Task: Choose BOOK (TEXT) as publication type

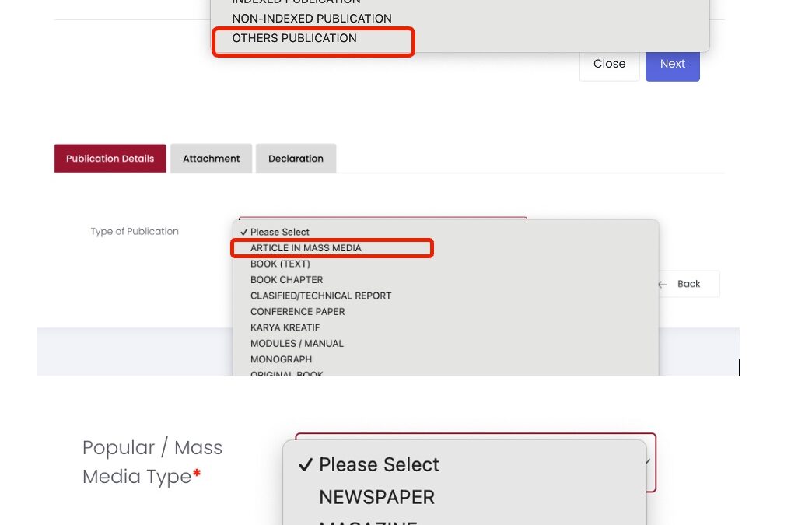Action: (x=280, y=264)
